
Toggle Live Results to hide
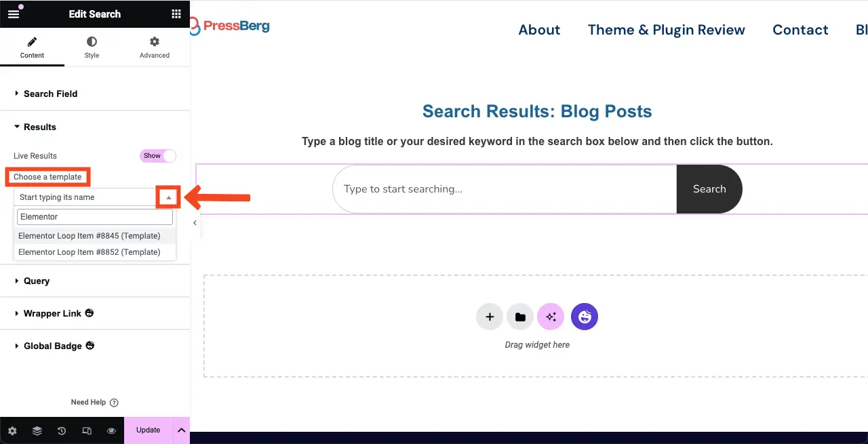point(157,155)
